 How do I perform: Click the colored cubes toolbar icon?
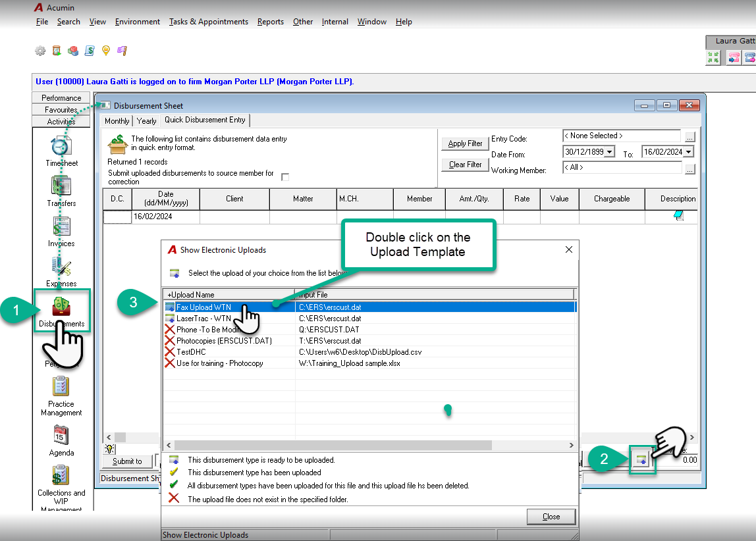pyautogui.click(x=73, y=51)
